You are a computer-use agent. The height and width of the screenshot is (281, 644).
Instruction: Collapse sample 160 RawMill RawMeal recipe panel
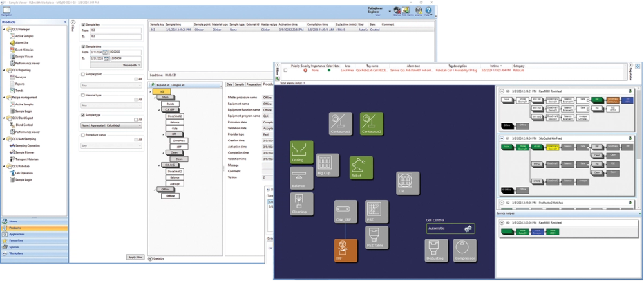(502, 91)
